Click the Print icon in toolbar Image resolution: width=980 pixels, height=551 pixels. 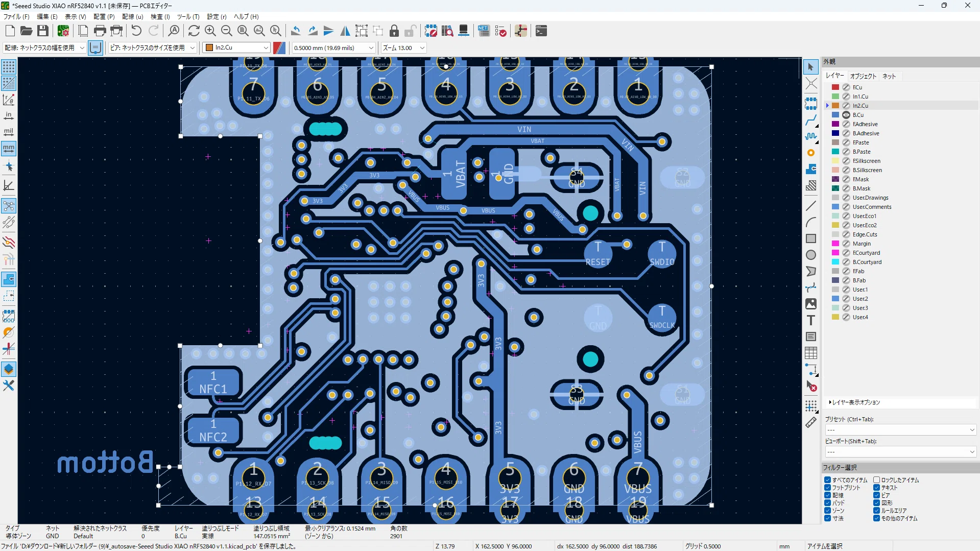[100, 31]
